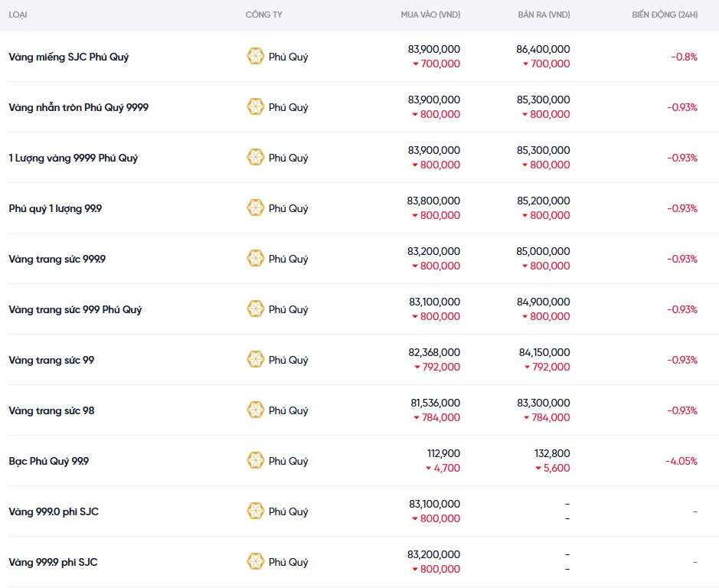Click Phú Quý logo in Vàng 999.0 phi SJC row
The height and width of the screenshot is (588, 719).
255,511
